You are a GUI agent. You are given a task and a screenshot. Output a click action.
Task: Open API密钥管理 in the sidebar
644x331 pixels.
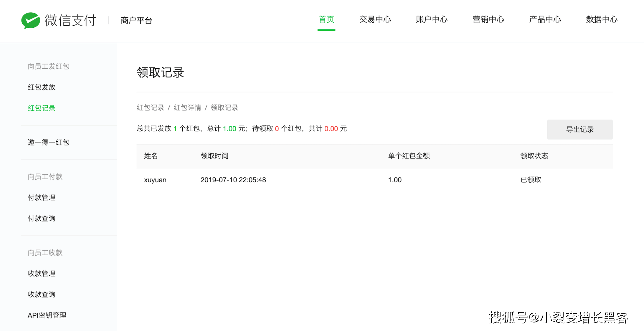click(47, 315)
